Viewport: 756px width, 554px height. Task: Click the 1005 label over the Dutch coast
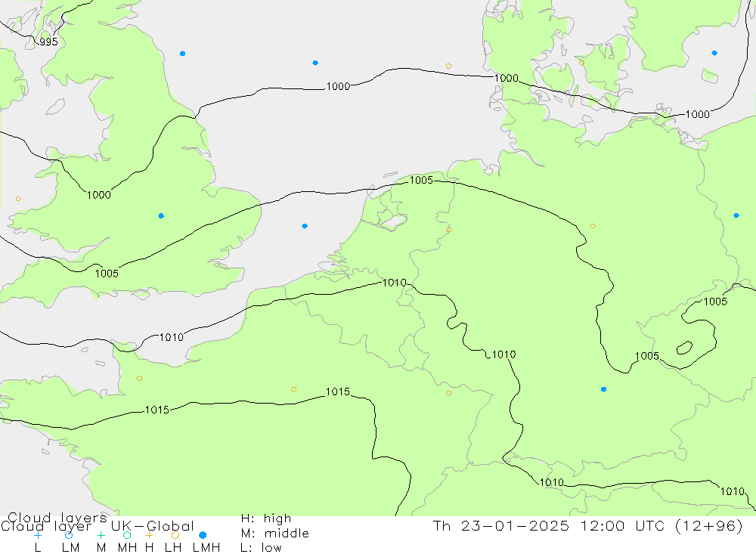[x=421, y=181]
